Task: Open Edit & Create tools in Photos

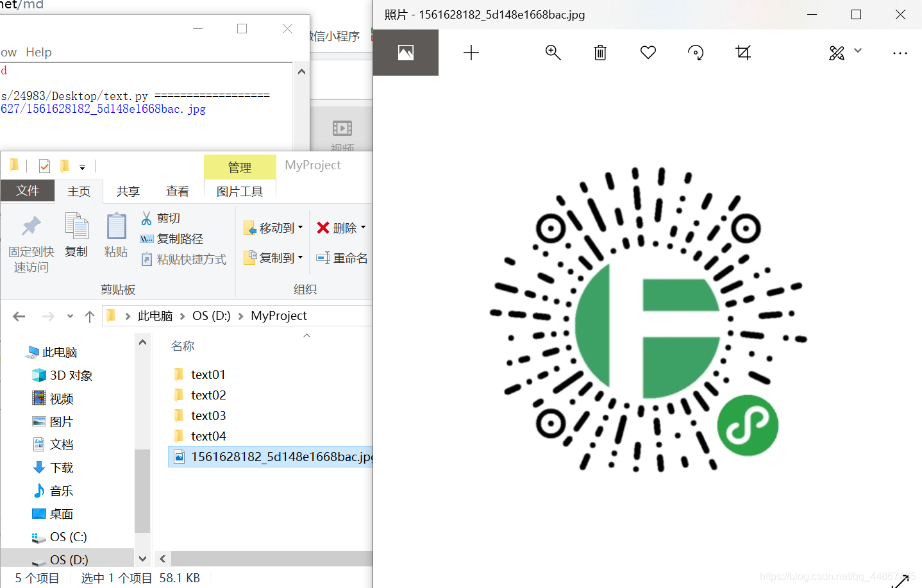Action: tap(837, 53)
